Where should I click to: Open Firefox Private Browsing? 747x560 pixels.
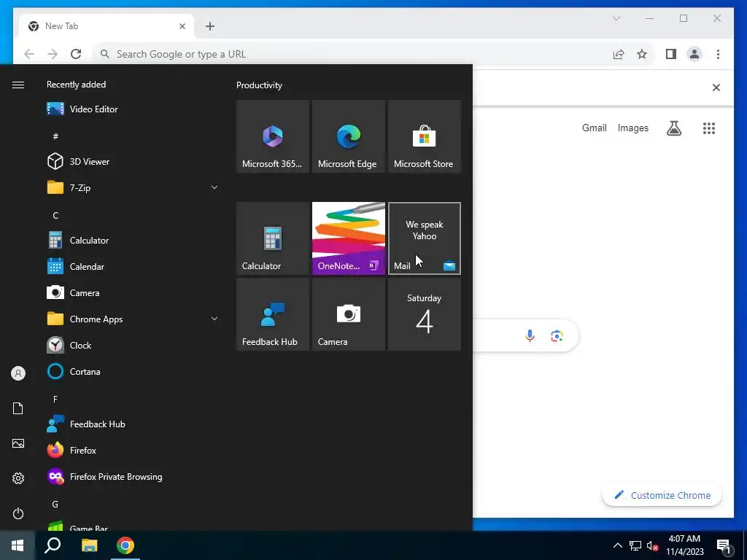pyautogui.click(x=132, y=477)
